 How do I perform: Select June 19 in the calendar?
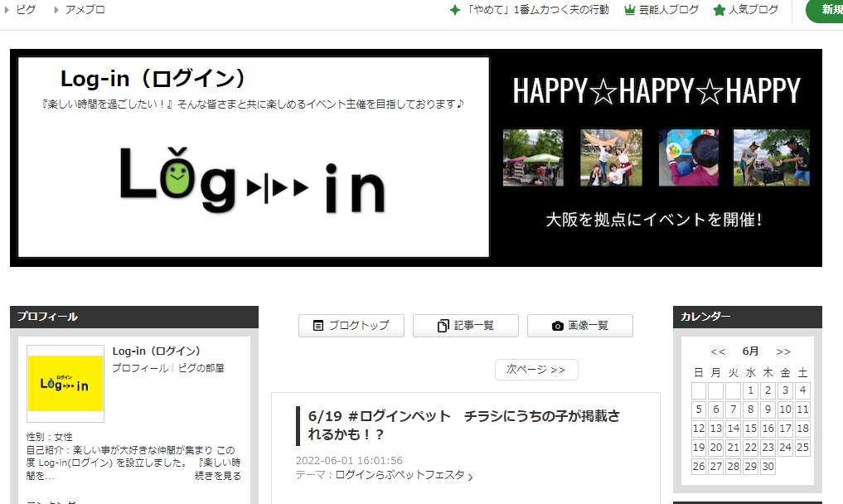[x=699, y=447]
